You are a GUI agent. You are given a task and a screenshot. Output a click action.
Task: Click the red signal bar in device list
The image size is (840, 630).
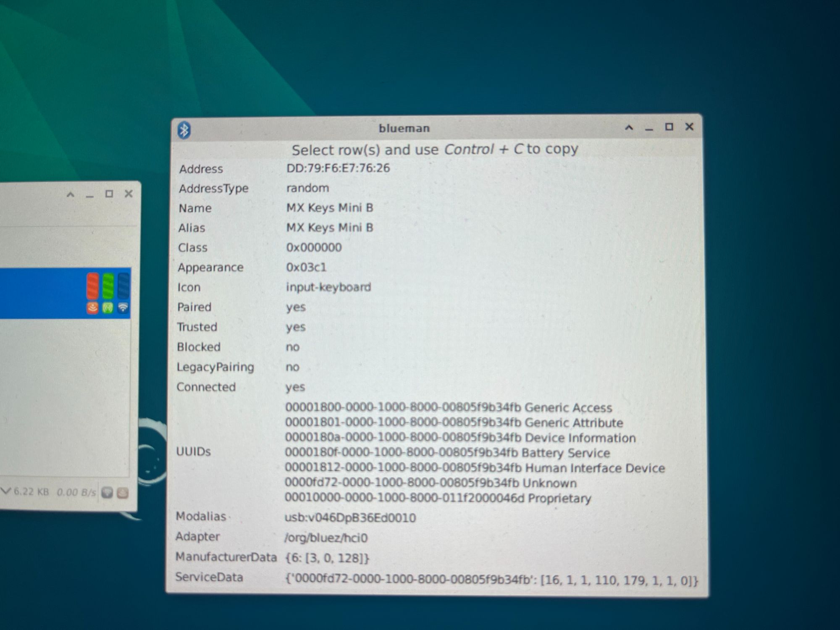click(93, 286)
